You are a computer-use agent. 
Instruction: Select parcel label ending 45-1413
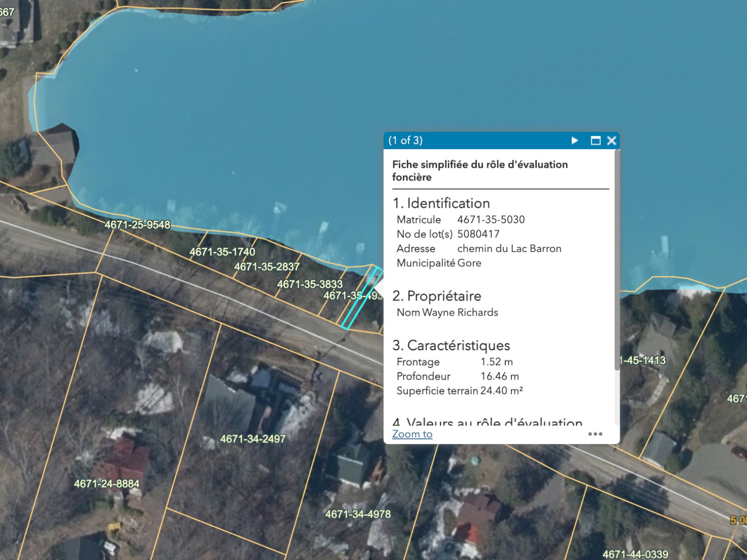643,360
